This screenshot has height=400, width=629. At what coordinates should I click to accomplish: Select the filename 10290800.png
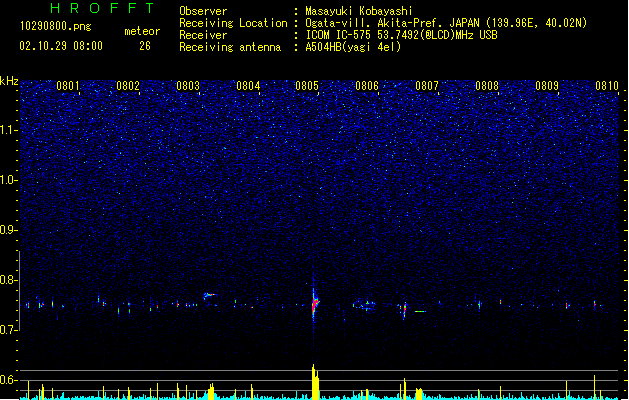[x=56, y=26]
